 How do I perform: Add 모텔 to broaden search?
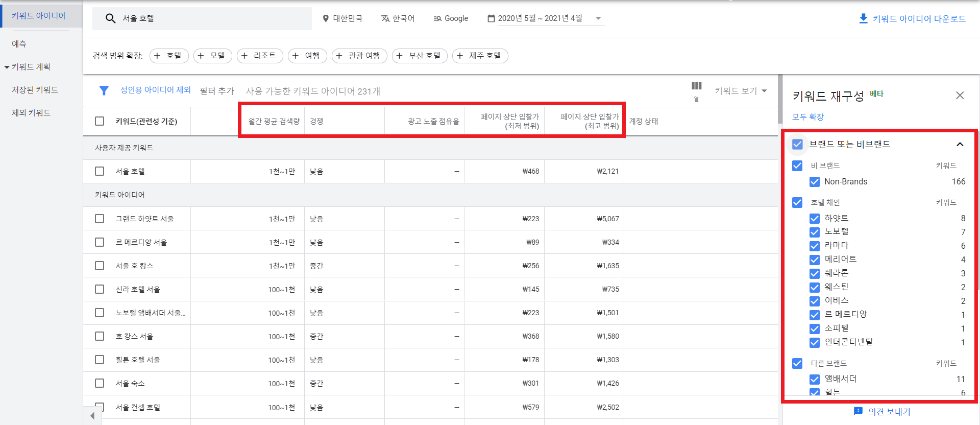point(213,56)
